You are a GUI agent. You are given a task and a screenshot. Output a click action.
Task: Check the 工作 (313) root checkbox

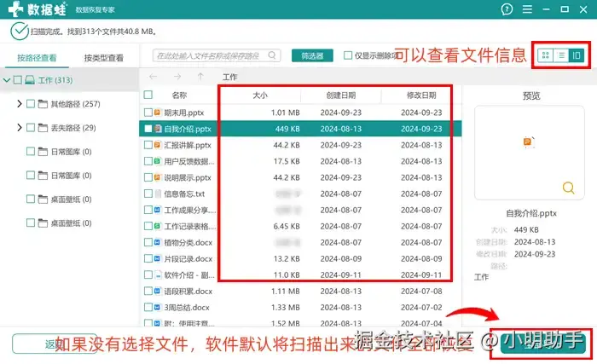pos(18,80)
